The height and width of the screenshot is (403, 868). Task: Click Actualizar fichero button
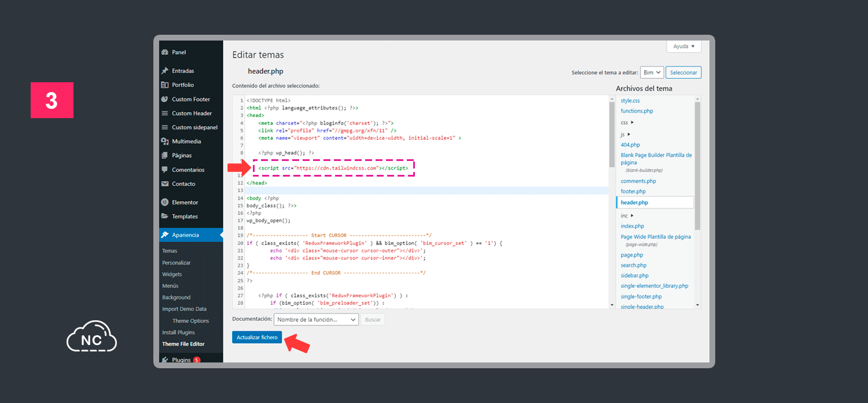pyautogui.click(x=257, y=337)
